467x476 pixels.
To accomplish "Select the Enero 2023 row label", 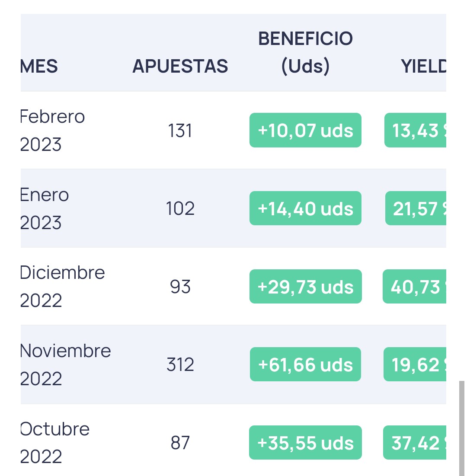I will (x=45, y=208).
